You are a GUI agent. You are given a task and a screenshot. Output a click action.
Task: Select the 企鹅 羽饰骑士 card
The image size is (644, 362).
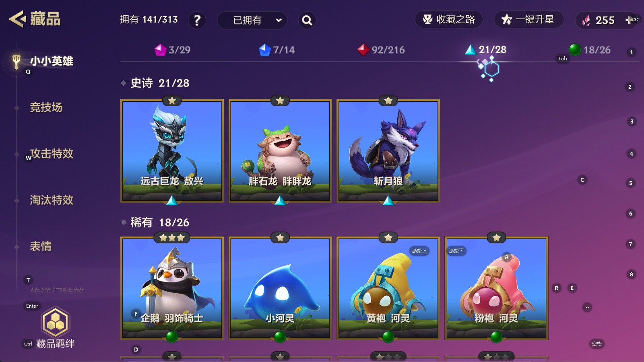coord(172,288)
